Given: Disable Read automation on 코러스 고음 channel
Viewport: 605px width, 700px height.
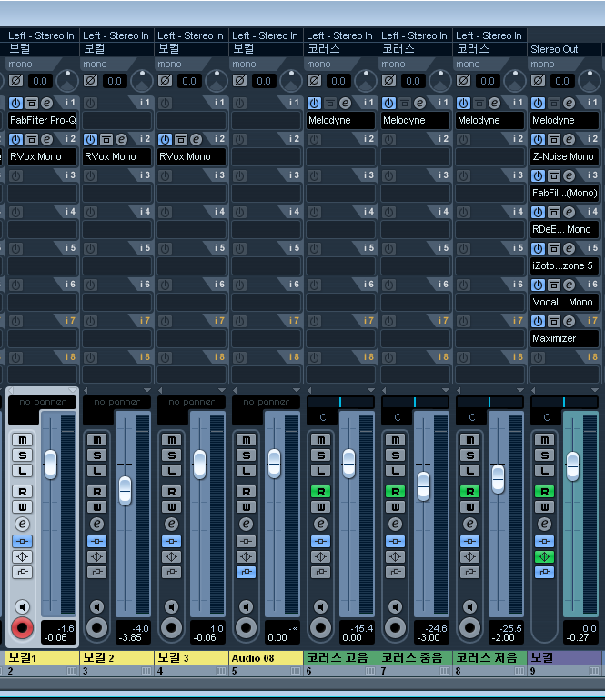Looking at the screenshot, I should coord(320,492).
